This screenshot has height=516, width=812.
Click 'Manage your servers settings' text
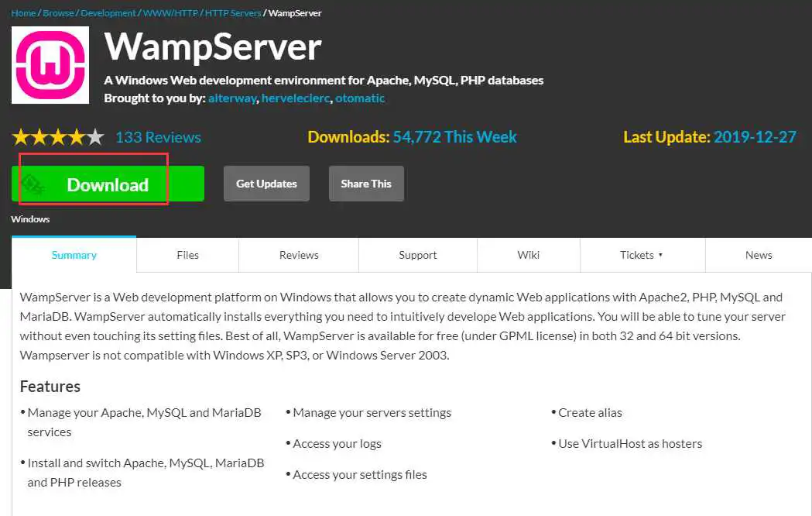tap(372, 413)
